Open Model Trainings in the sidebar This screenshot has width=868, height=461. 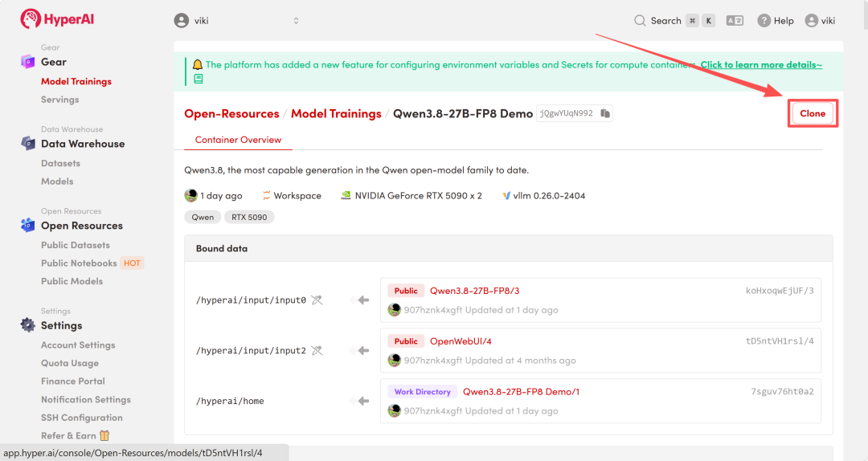point(76,81)
